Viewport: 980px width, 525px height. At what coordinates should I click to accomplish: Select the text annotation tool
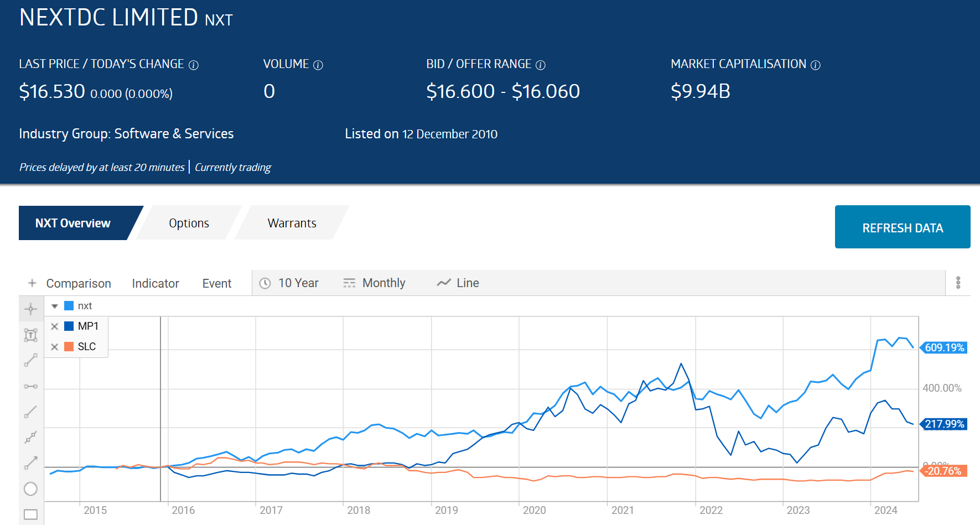click(x=31, y=335)
